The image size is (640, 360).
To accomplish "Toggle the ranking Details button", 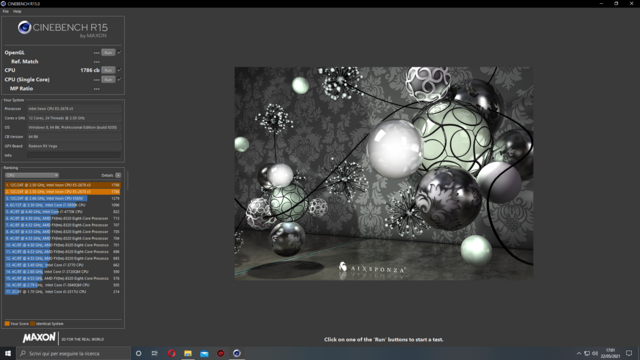I will point(118,175).
